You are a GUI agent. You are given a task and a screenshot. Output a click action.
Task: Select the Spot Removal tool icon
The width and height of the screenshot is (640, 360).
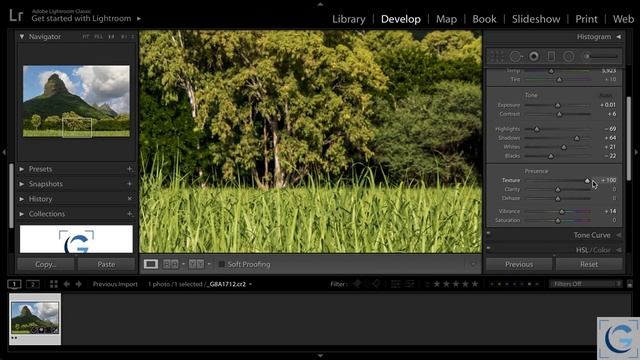[x=516, y=56]
